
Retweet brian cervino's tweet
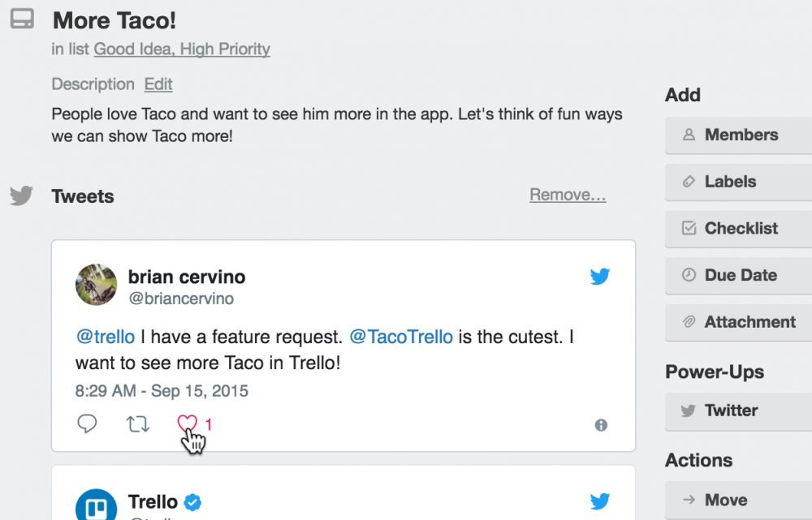coord(138,423)
